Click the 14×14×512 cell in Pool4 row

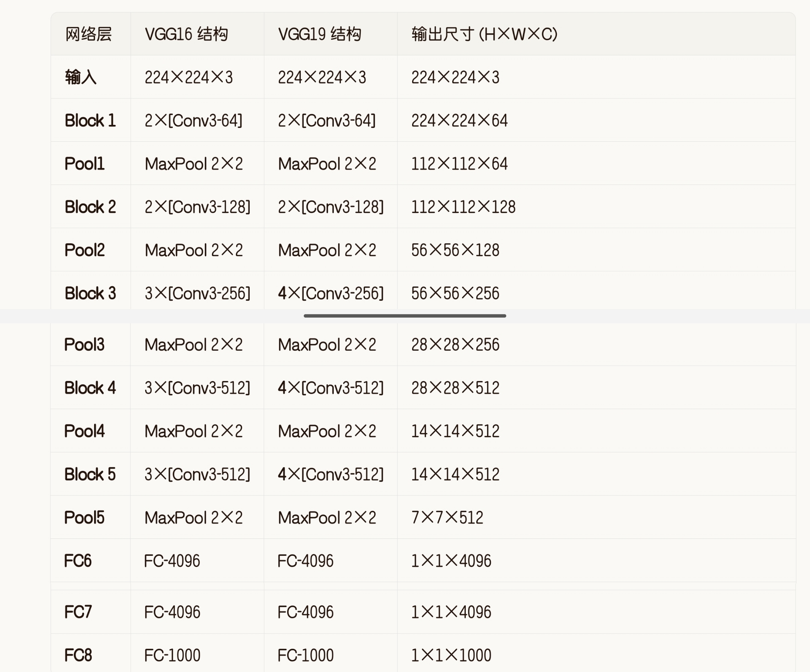[x=455, y=431]
